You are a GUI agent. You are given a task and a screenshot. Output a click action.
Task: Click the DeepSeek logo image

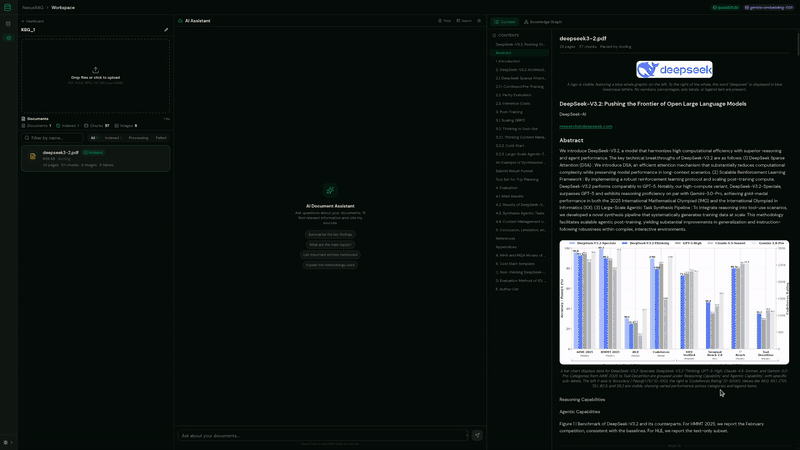pos(674,69)
